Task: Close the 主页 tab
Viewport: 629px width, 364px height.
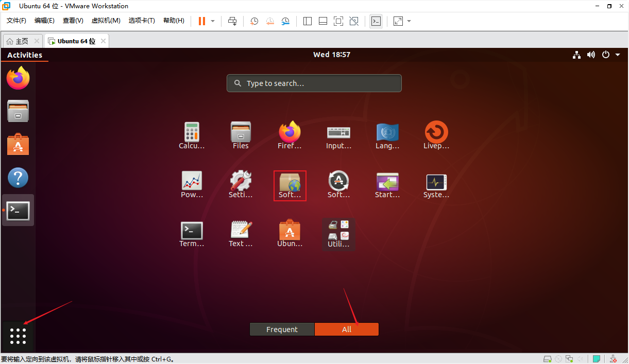Action: pos(37,41)
